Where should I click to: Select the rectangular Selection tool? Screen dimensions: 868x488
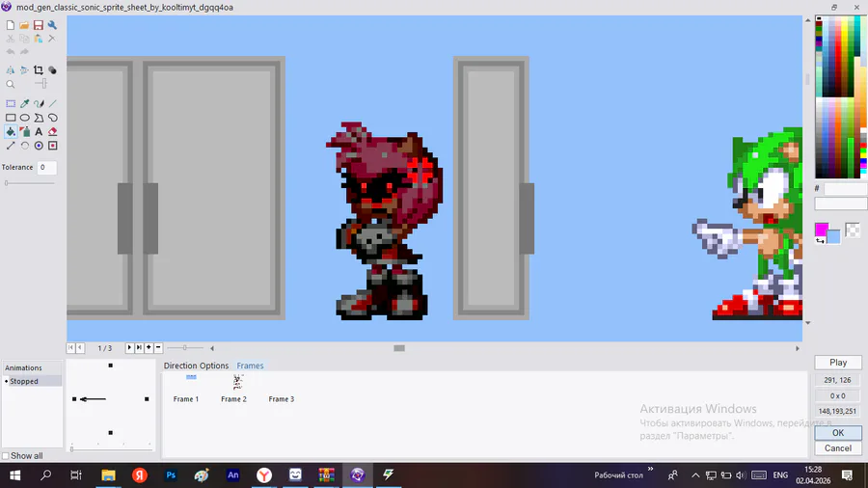click(x=11, y=103)
